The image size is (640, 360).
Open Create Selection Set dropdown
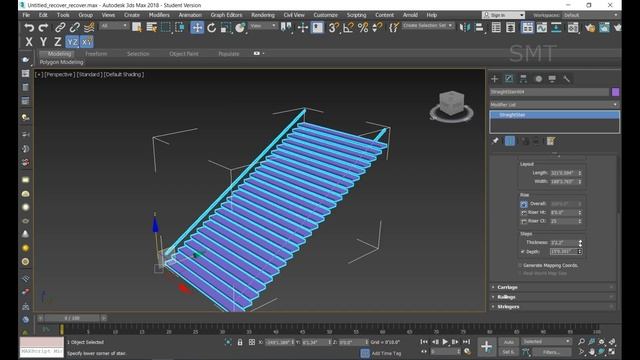[x=427, y=26]
